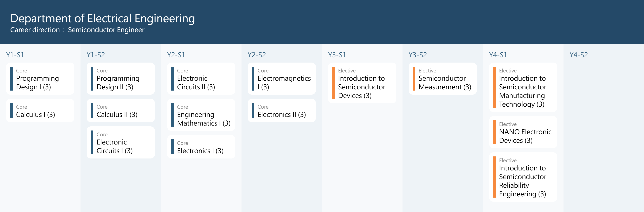644x212 pixels.
Task: Open the Electronics II course card
Action: coord(282,111)
